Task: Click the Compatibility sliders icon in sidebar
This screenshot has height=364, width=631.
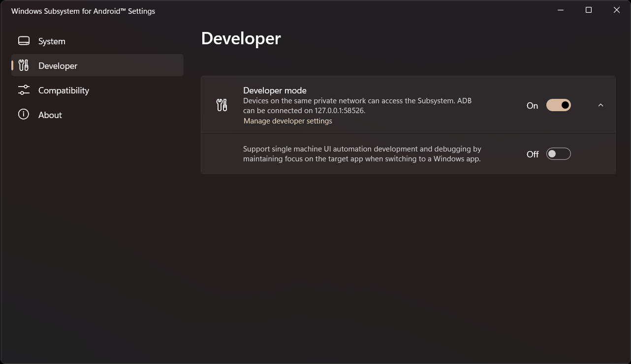Action: point(24,90)
